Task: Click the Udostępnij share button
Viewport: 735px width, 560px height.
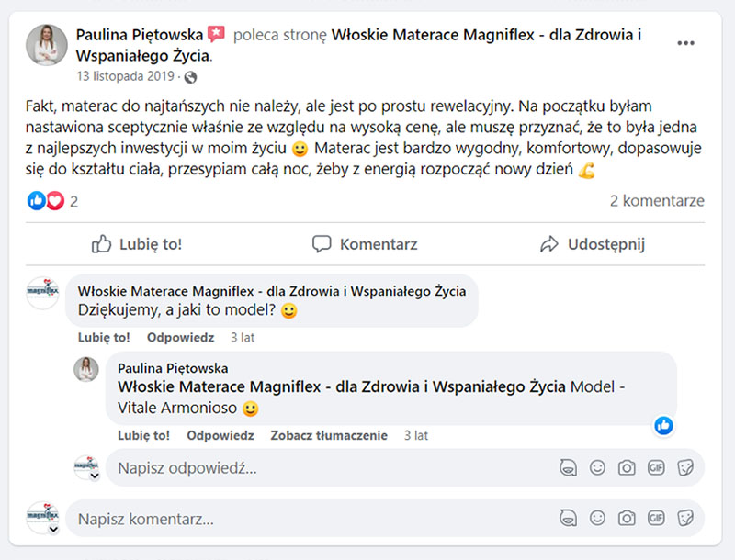Action: coord(593,244)
